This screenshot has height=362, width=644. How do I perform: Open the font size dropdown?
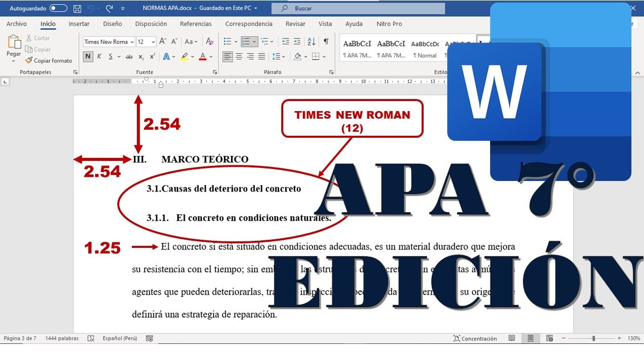(153, 42)
